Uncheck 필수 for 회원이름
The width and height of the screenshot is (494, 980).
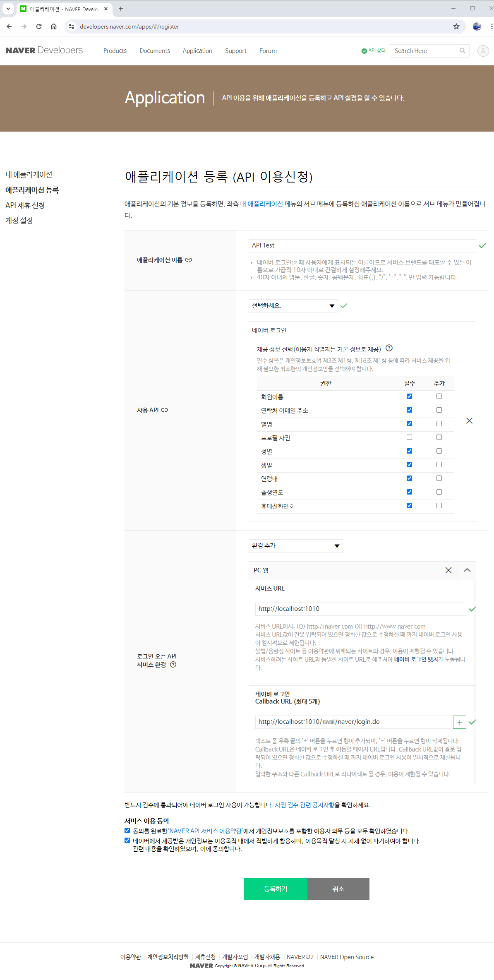tap(410, 396)
